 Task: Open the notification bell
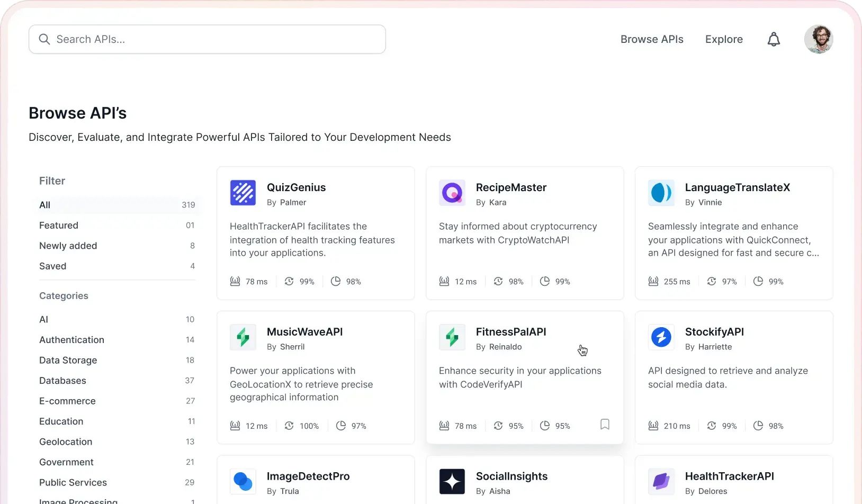tap(774, 39)
